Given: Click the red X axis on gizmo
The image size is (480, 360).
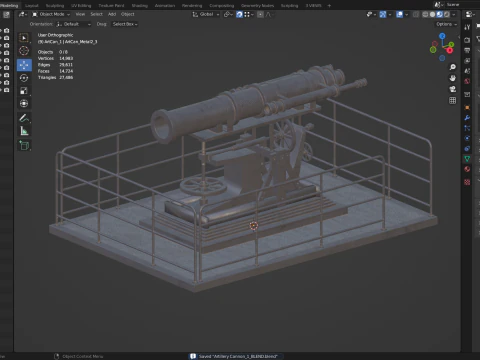Looking at the screenshot, I should [x=450, y=51].
